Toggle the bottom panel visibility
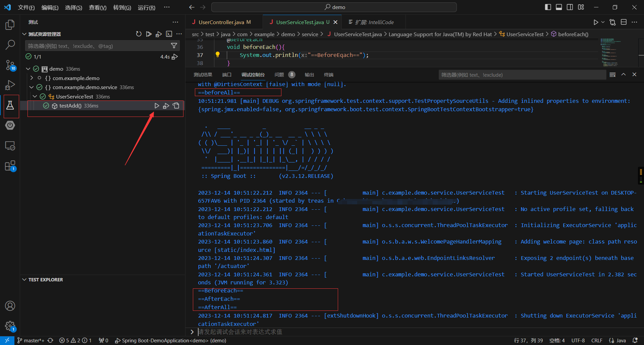Viewport: 644px width, 345px height. click(x=559, y=7)
